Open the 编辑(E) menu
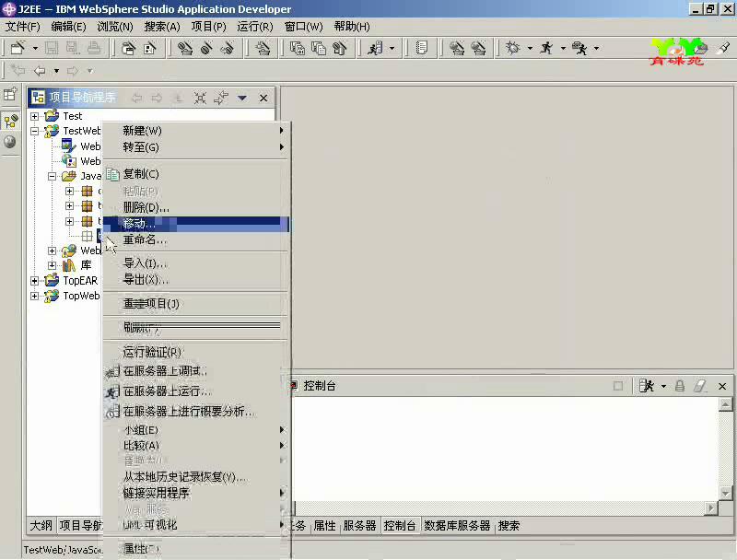This screenshot has width=737, height=560. [x=68, y=27]
